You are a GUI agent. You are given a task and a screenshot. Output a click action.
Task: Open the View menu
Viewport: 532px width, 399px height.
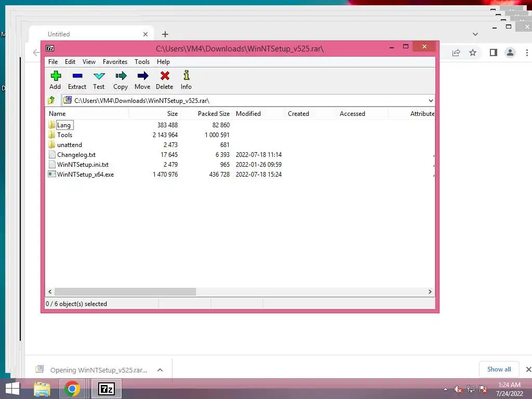click(89, 62)
